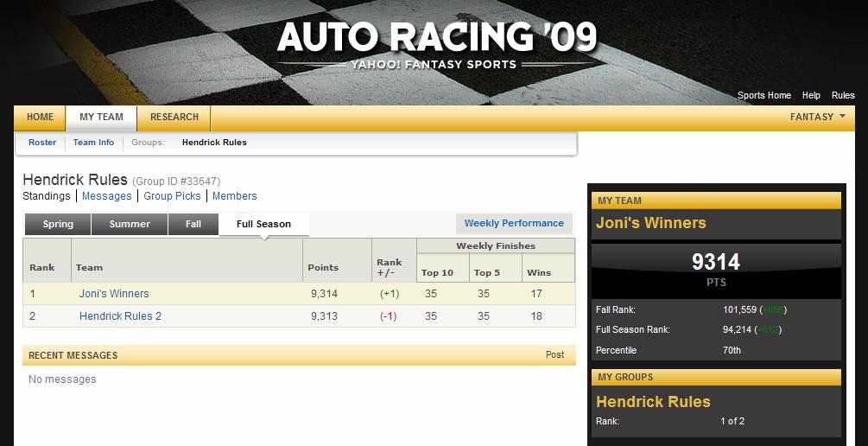Switch to the Fall standings tab
The image size is (868, 446).
pos(193,225)
